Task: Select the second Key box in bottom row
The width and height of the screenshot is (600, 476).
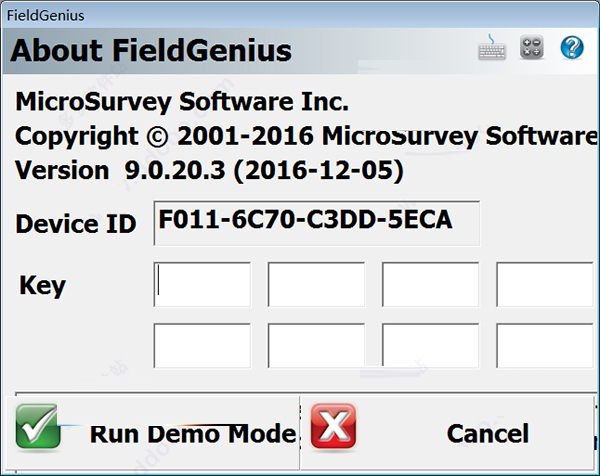Action: [316, 346]
